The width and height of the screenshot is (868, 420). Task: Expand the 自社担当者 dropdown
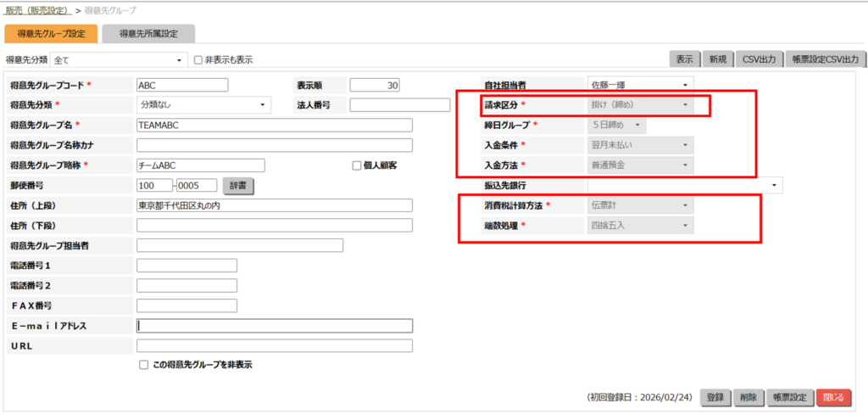(x=640, y=85)
